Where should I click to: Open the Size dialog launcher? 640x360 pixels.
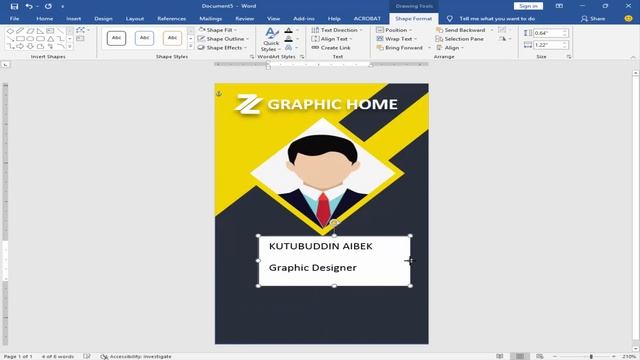[569, 57]
